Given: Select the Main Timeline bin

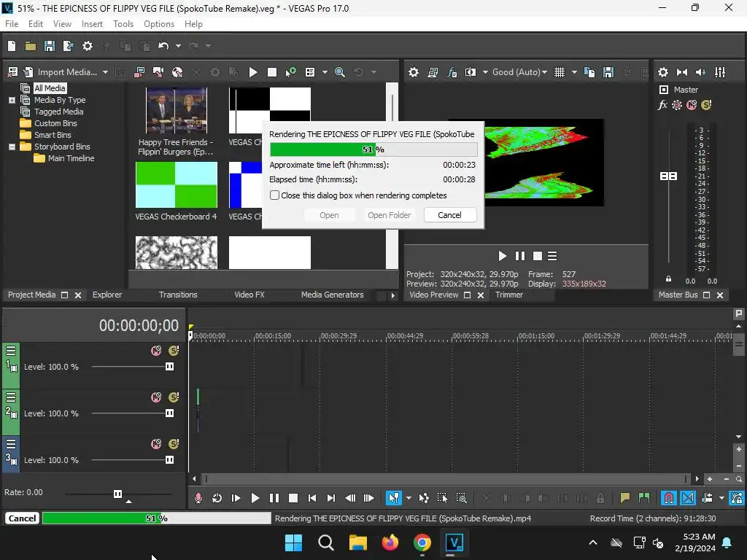Looking at the screenshot, I should [x=71, y=158].
